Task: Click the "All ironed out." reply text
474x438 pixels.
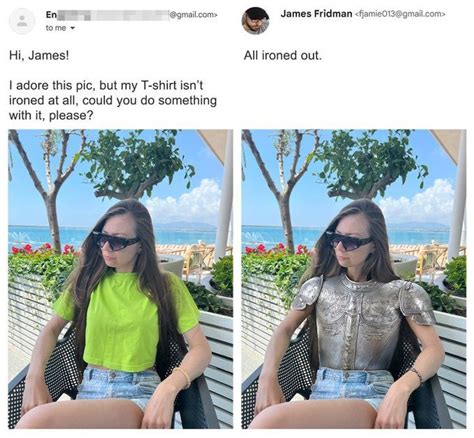Action: coord(283,55)
